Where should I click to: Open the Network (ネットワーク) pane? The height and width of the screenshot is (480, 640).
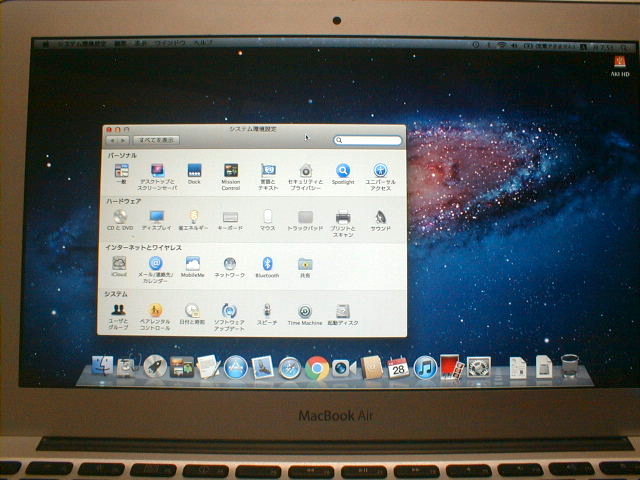pos(230,267)
